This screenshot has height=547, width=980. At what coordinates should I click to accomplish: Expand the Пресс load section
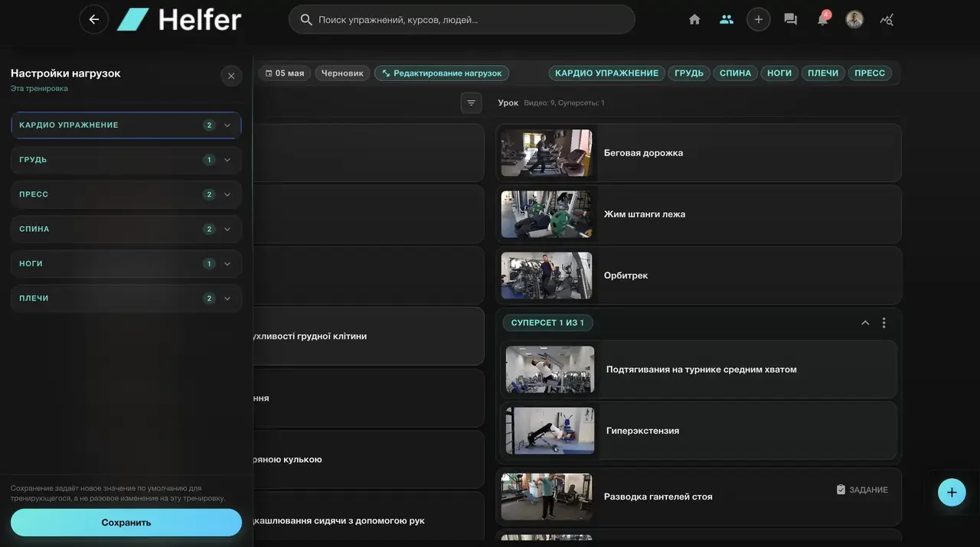(126, 194)
